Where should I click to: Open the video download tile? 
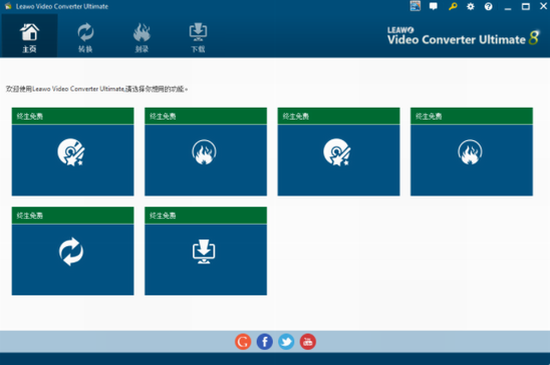click(x=206, y=251)
